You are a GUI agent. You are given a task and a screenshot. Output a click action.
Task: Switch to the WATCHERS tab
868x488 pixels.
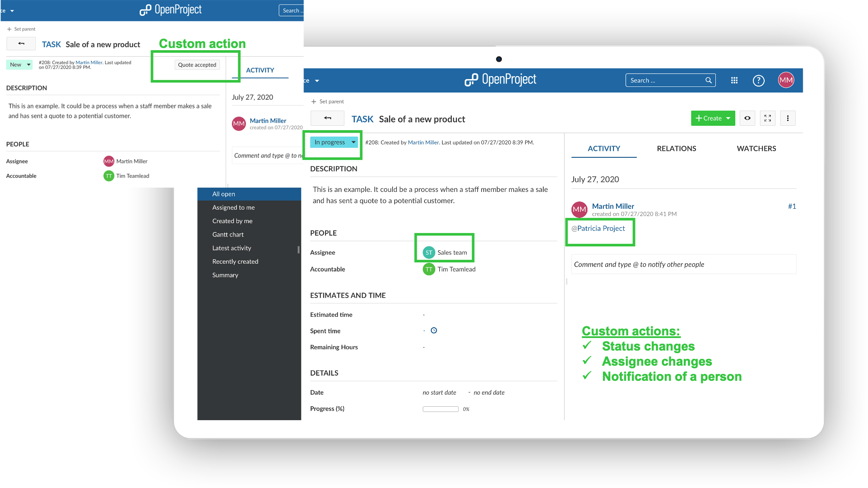[x=756, y=149]
